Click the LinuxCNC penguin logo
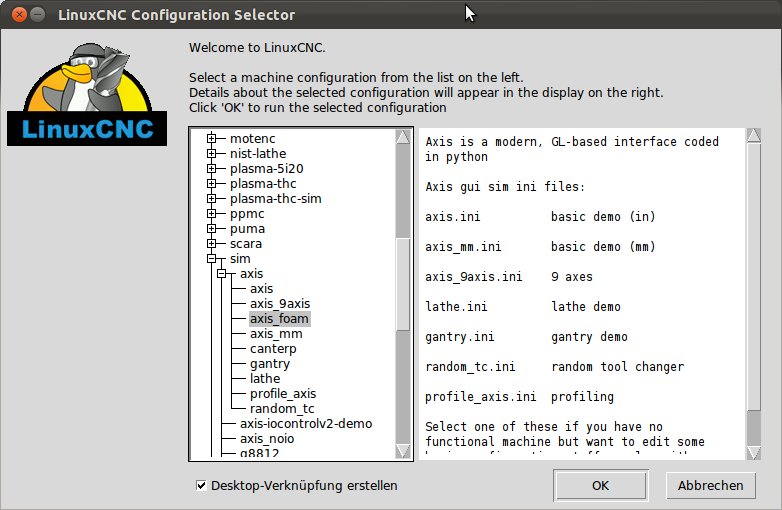Viewport: 782px width, 510px height. [x=87, y=95]
